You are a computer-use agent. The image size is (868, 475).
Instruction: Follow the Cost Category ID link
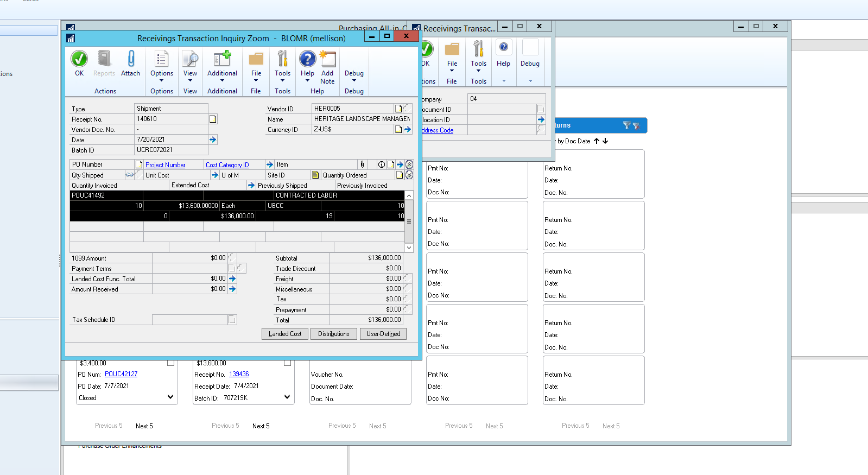pyautogui.click(x=227, y=165)
